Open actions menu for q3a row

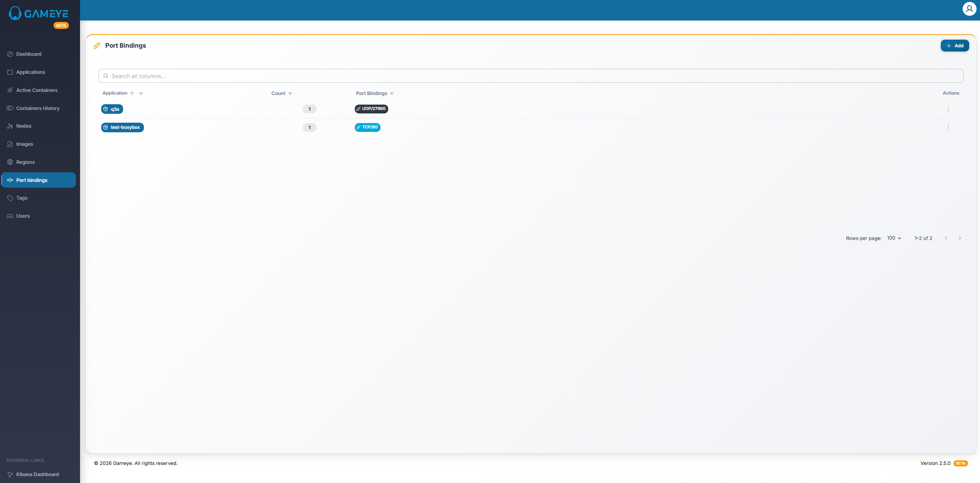pyautogui.click(x=948, y=109)
